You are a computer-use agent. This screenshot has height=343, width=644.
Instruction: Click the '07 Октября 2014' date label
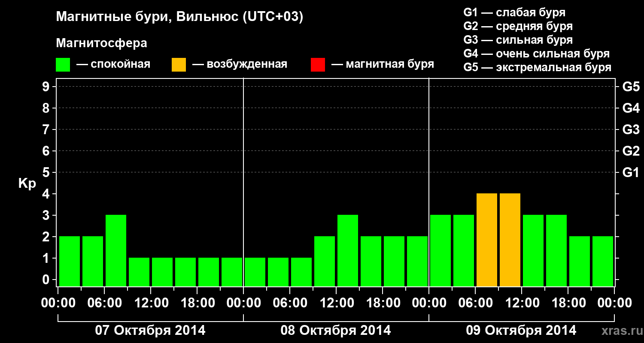tap(150, 331)
